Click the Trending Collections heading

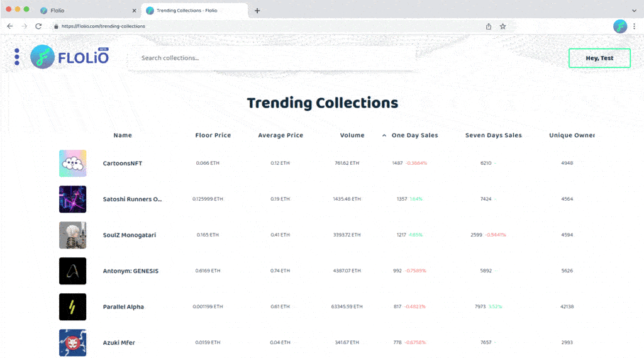point(323,103)
